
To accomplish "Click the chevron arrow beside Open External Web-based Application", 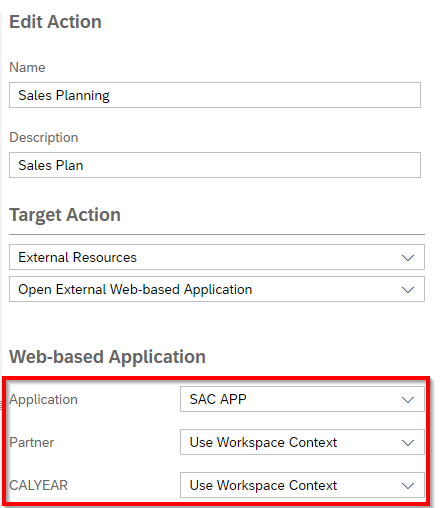I will pyautogui.click(x=408, y=290).
